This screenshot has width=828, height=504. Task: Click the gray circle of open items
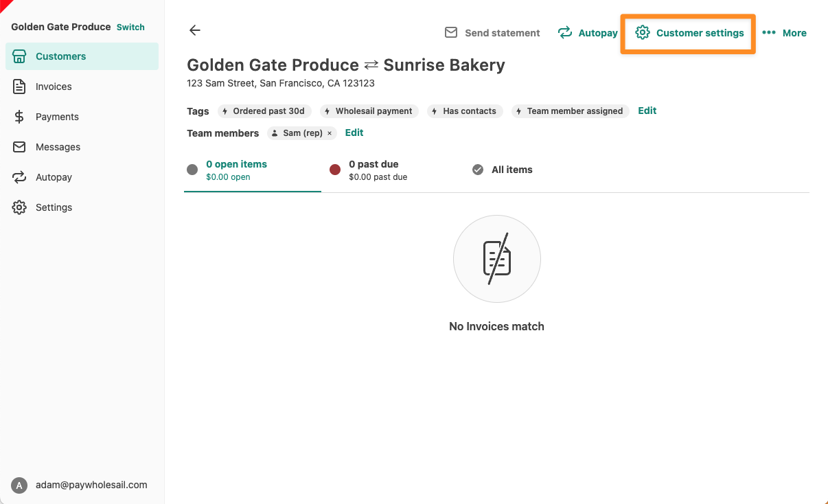click(x=192, y=170)
